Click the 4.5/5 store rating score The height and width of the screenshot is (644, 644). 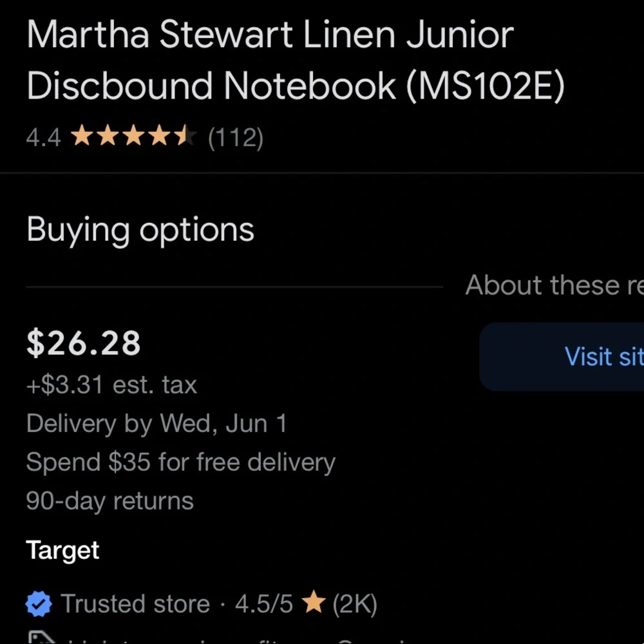263,604
